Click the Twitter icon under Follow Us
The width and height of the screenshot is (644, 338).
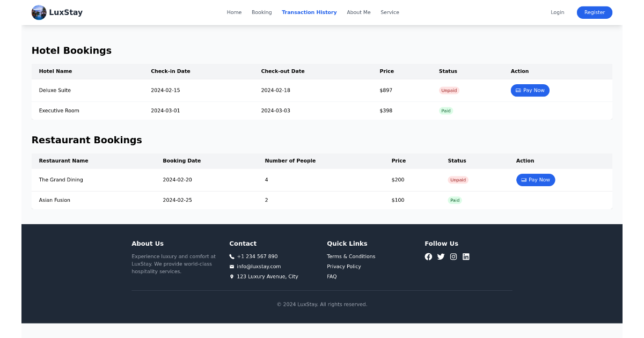click(441, 256)
